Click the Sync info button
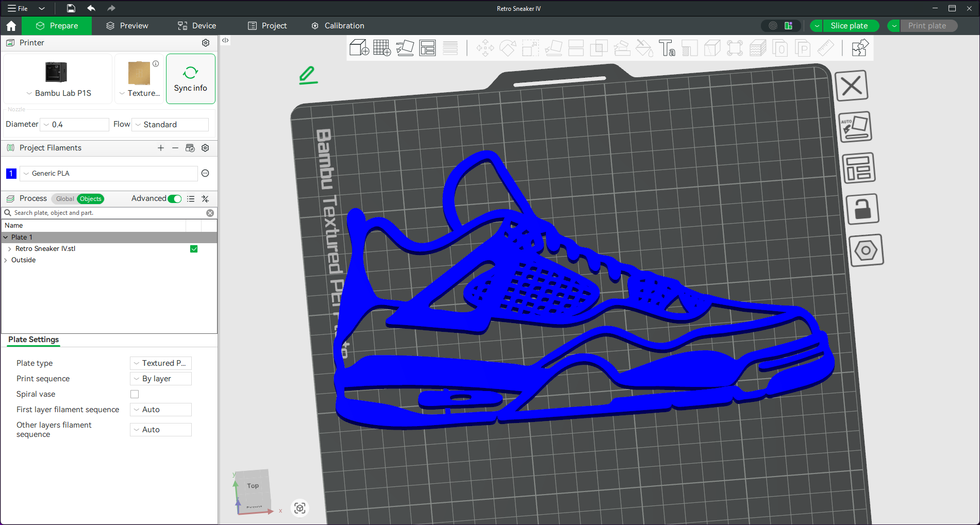Viewport: 980px width, 525px height. tap(190, 79)
